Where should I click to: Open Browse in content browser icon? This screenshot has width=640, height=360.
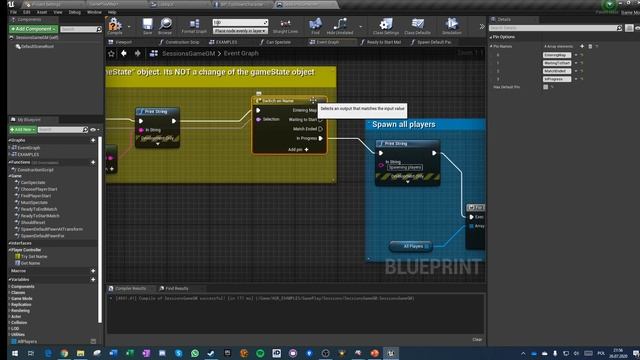coord(165,26)
